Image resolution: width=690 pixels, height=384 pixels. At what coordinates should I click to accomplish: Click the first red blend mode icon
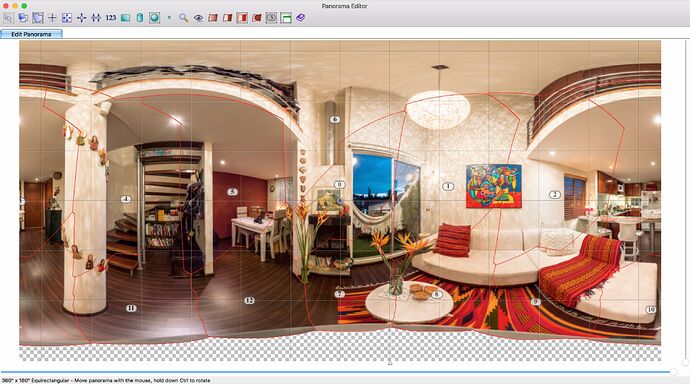213,18
